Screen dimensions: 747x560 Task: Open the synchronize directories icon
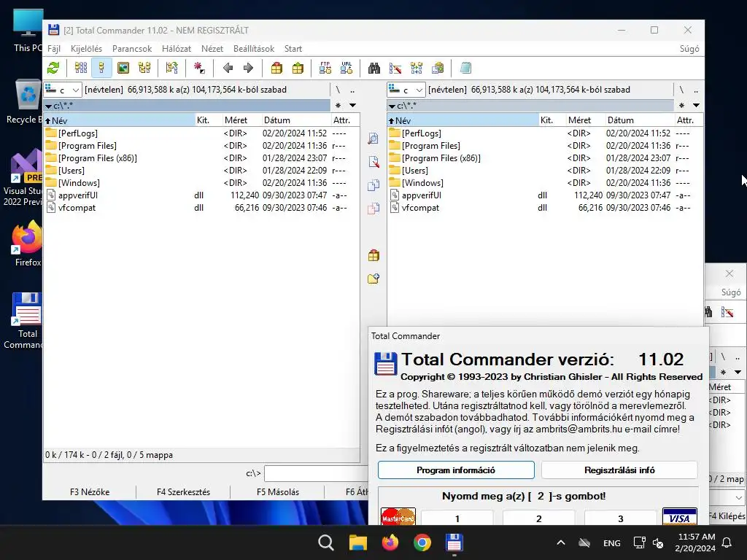coord(417,68)
